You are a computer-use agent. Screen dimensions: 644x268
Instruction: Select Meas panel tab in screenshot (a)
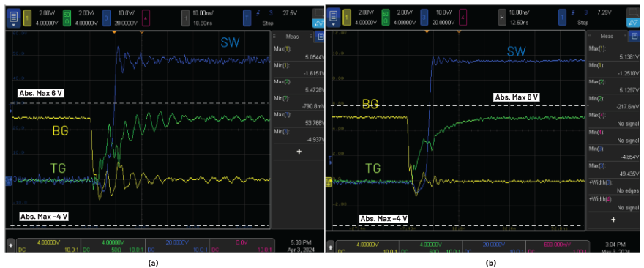pos(293,36)
